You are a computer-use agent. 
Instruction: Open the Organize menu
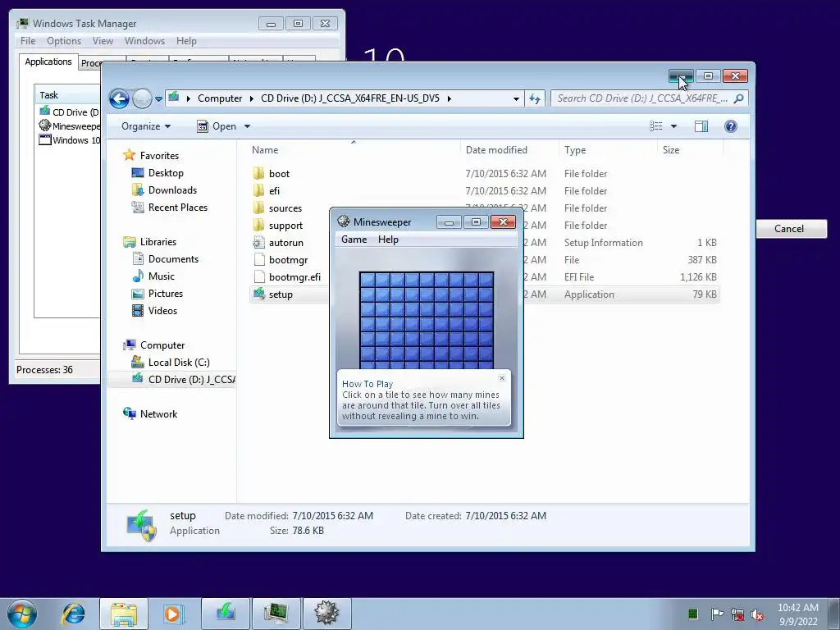tap(146, 126)
